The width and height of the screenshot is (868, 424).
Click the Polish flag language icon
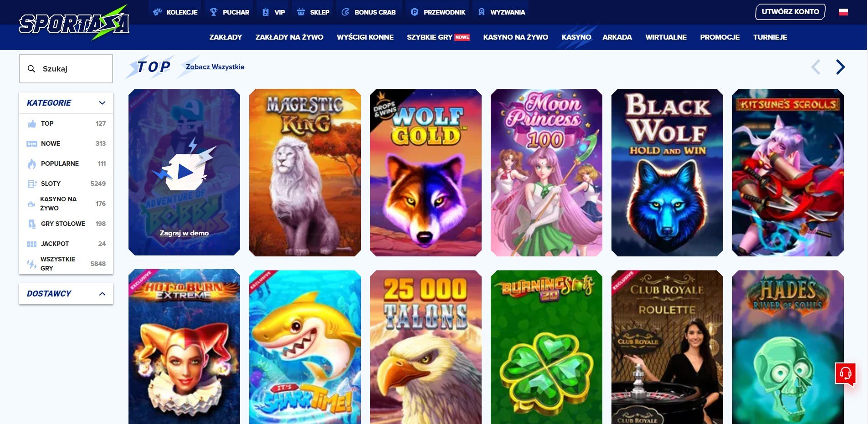[x=843, y=12]
